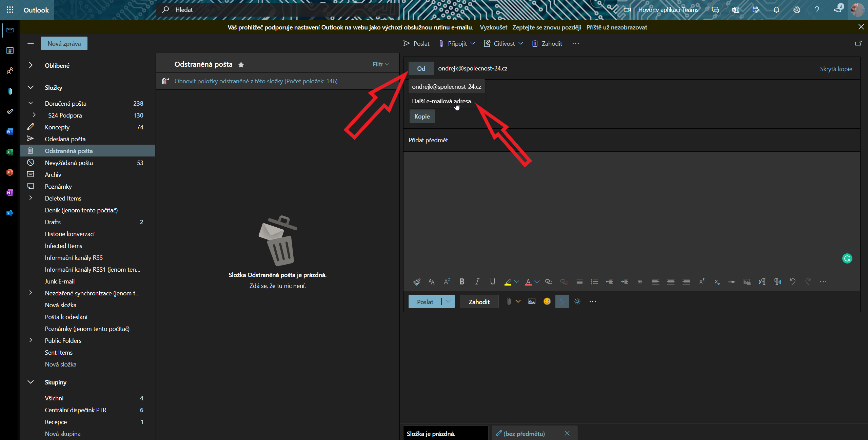Open People contacts in the left rail

point(10,71)
